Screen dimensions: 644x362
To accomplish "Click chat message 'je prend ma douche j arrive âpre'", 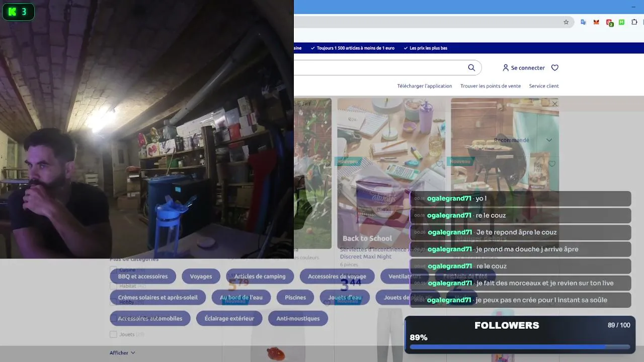I will [520, 249].
